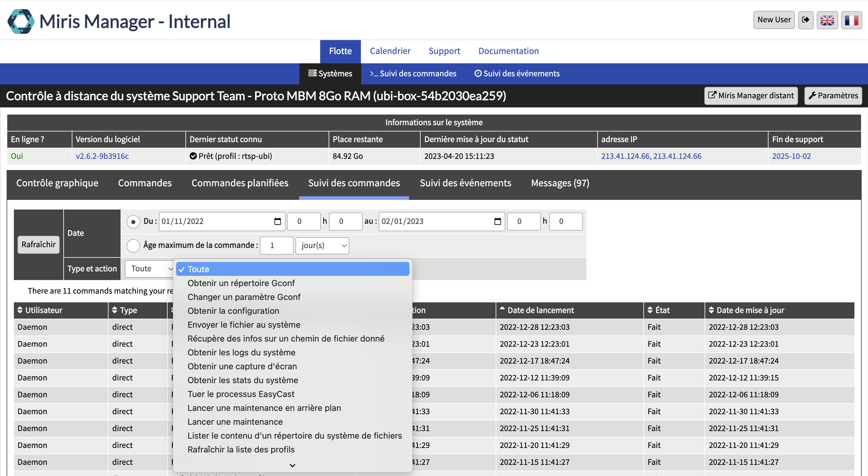Switch to Commandes planifiées tab
868x476 pixels.
point(240,183)
